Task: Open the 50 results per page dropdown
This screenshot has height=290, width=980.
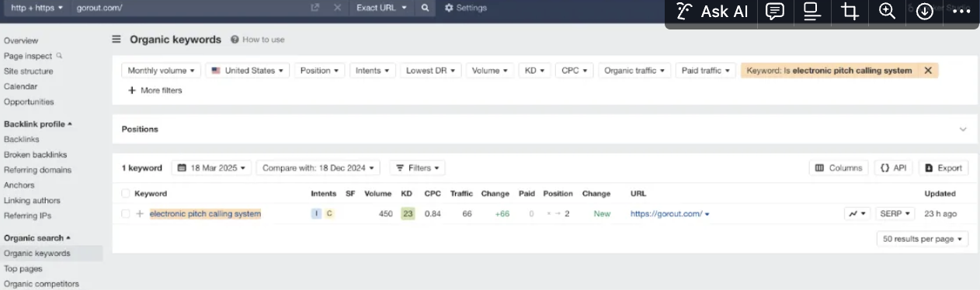Action: pos(923,239)
